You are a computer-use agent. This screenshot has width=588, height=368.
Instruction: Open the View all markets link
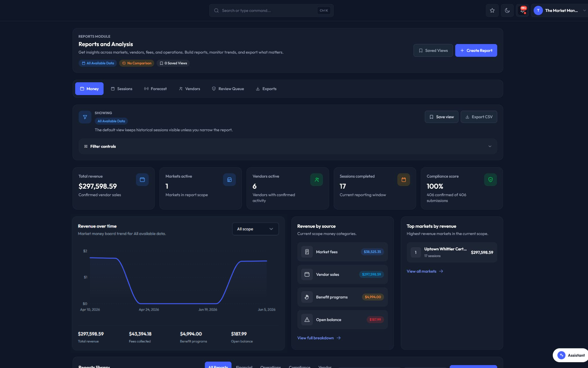pos(425,271)
